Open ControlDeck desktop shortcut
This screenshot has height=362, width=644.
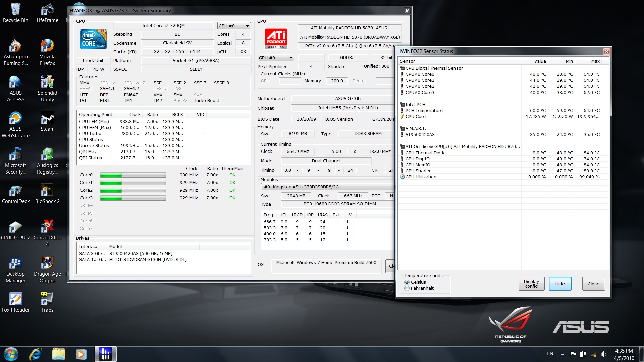(15, 194)
